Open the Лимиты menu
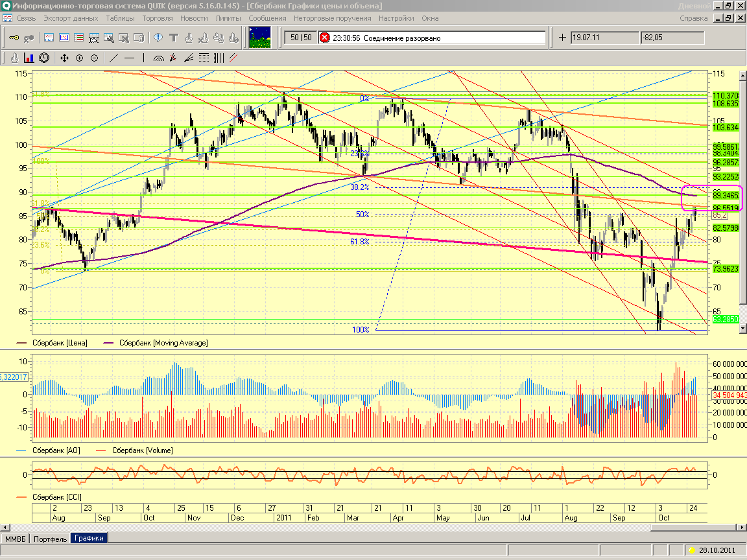747x560 pixels. [228, 18]
